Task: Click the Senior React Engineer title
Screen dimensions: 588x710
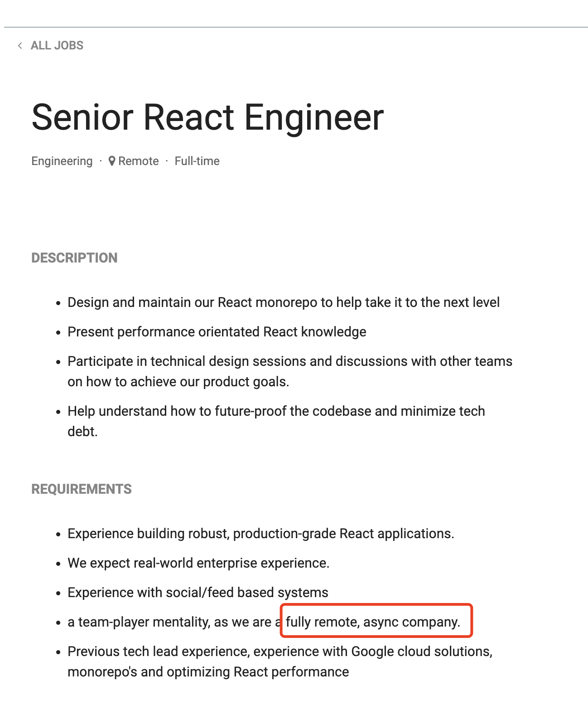Action: point(207,117)
